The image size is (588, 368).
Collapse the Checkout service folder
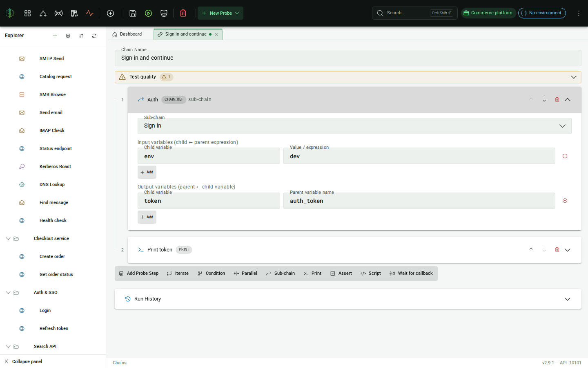[8, 238]
